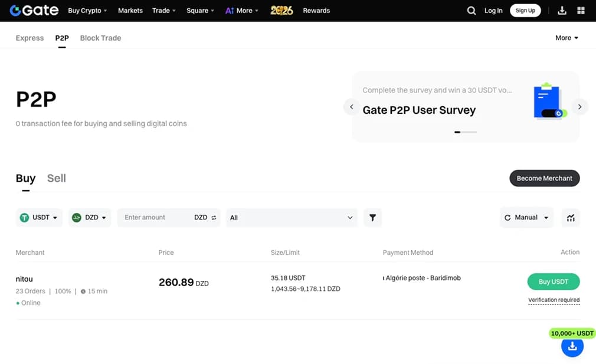Click the 260.89 DZD price
The height and width of the screenshot is (364, 596).
184,283
